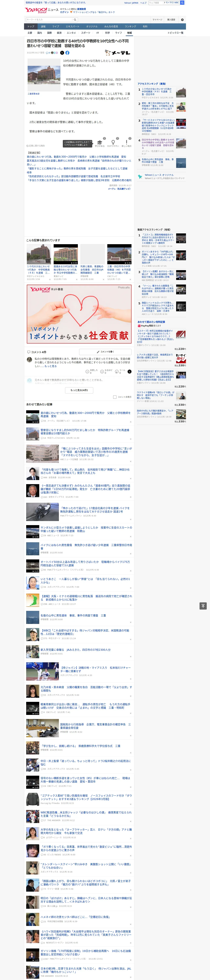Select the ライブ navigation tab
Viewport: 210px width, 980px height.
pos(56,27)
